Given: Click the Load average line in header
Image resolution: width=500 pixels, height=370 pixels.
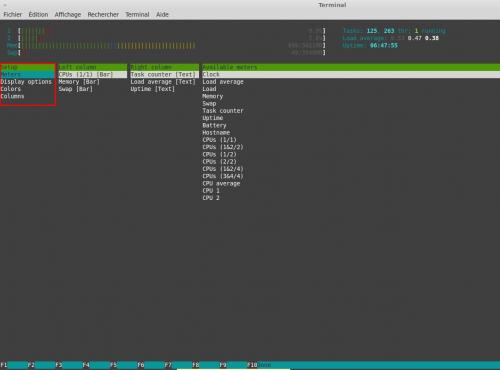Looking at the screenshot, I should pyautogui.click(x=391, y=38).
